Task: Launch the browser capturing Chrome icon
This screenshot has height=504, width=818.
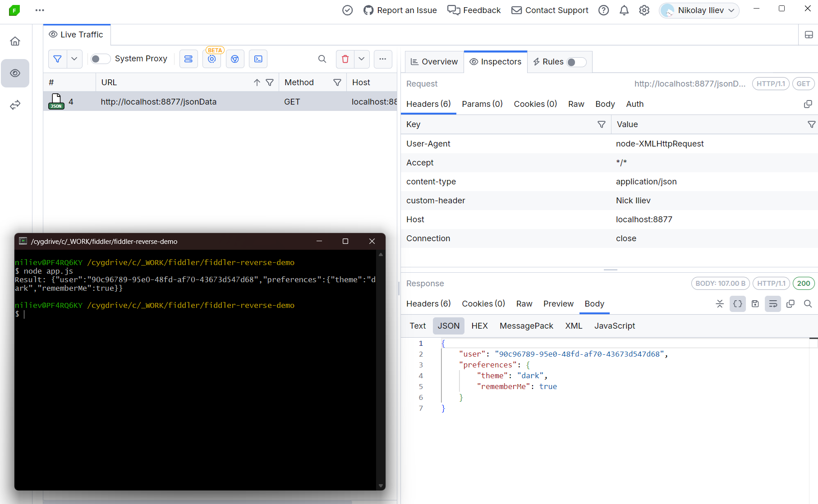Action: (x=235, y=59)
